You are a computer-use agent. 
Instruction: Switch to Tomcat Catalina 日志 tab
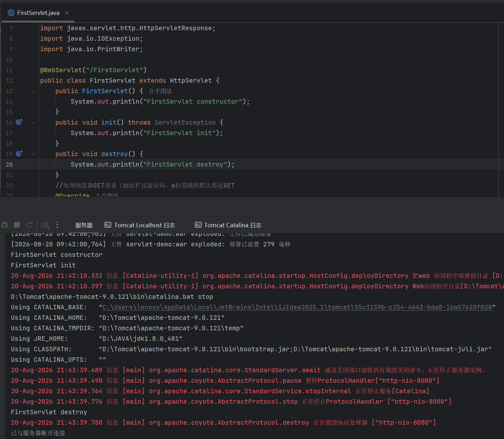tap(228, 225)
